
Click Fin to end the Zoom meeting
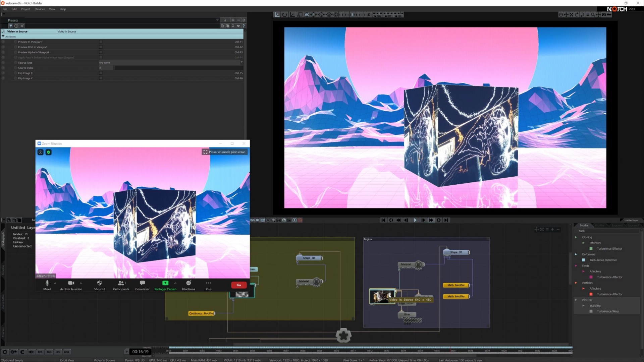coord(238,285)
